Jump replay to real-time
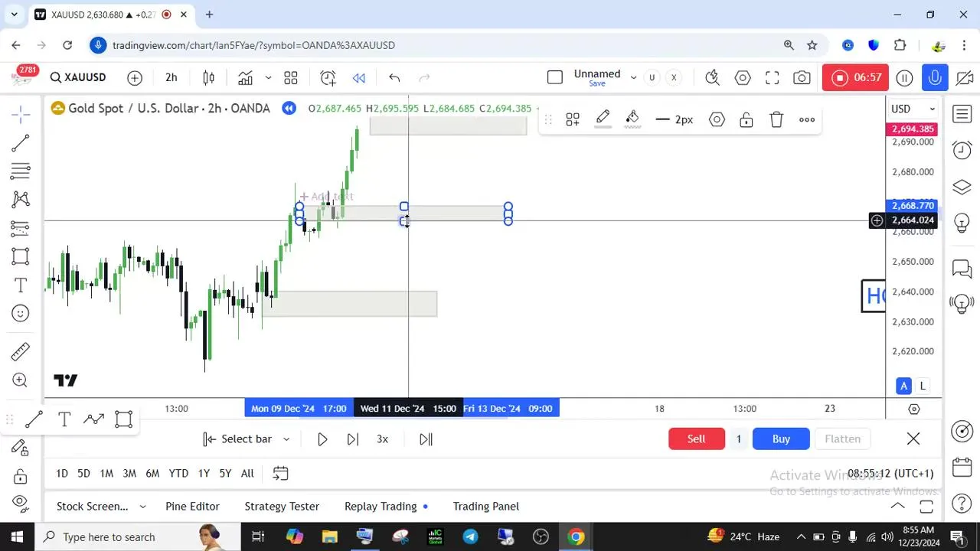980x551 pixels. pyautogui.click(x=426, y=439)
